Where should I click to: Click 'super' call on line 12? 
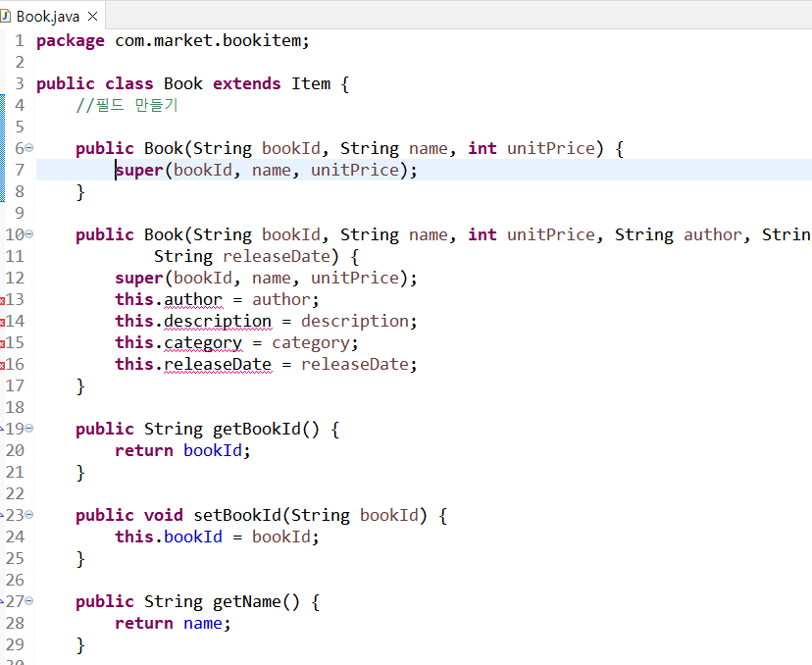click(x=139, y=279)
